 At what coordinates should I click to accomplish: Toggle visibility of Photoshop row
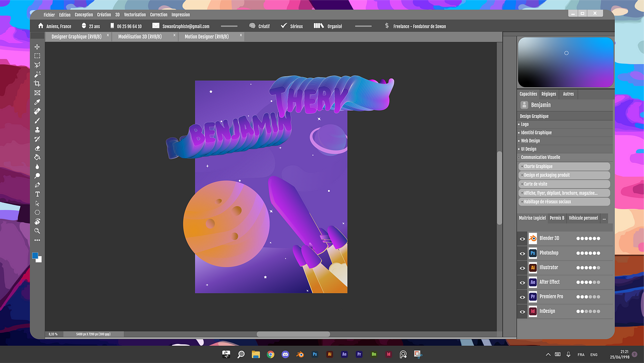pyautogui.click(x=522, y=253)
